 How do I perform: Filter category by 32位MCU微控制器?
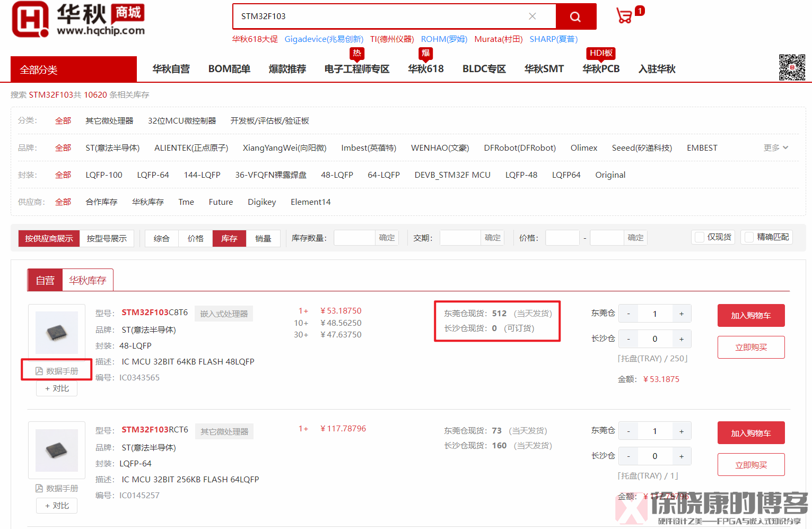coord(182,121)
